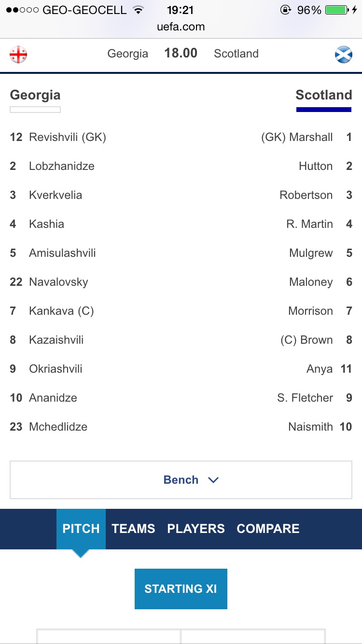Select Scotland player S. Fletcher
This screenshot has width=362, height=644.
305,398
